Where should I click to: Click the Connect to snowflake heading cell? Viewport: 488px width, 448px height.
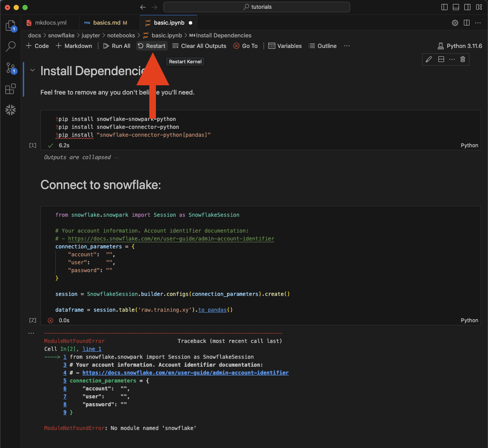coord(101,185)
